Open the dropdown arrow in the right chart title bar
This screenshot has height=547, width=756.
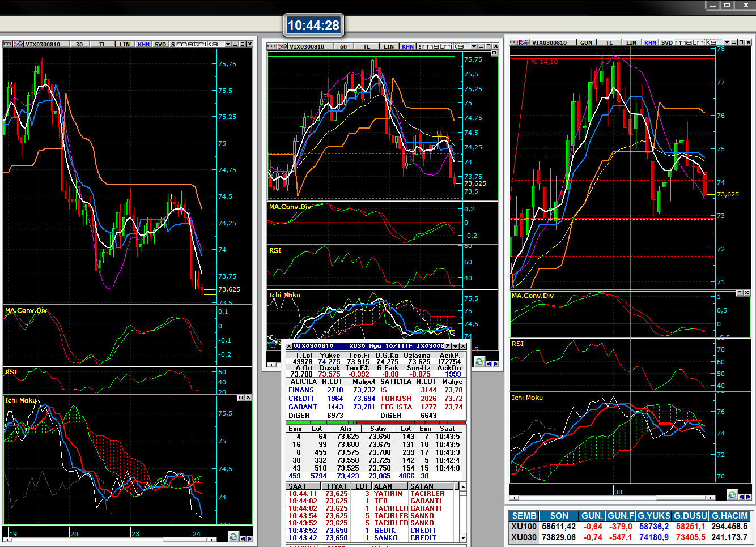[727, 42]
